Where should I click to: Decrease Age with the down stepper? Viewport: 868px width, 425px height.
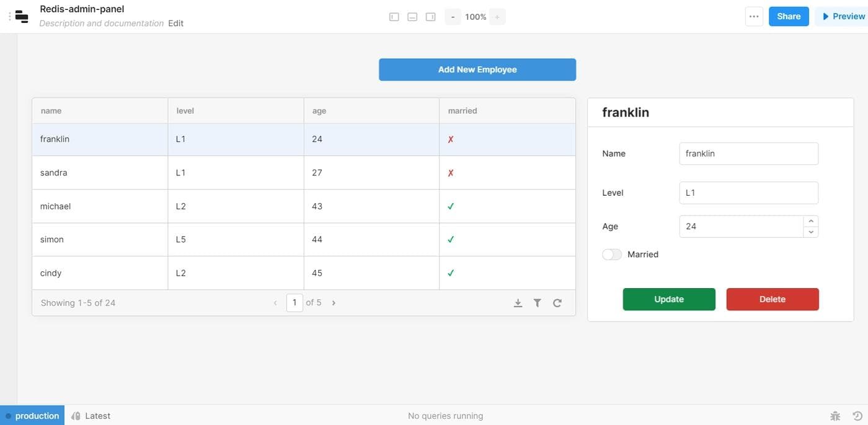pyautogui.click(x=811, y=232)
